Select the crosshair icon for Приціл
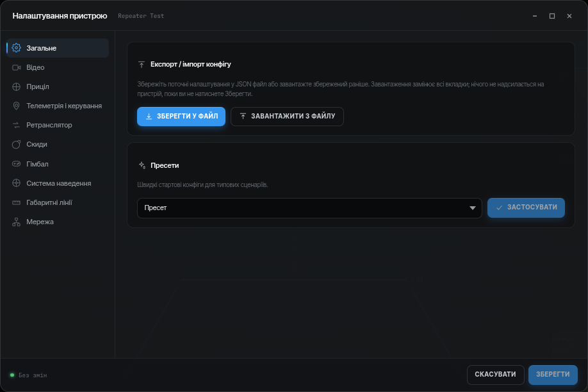Image resolution: width=588 pixels, height=392 pixels. (16, 86)
